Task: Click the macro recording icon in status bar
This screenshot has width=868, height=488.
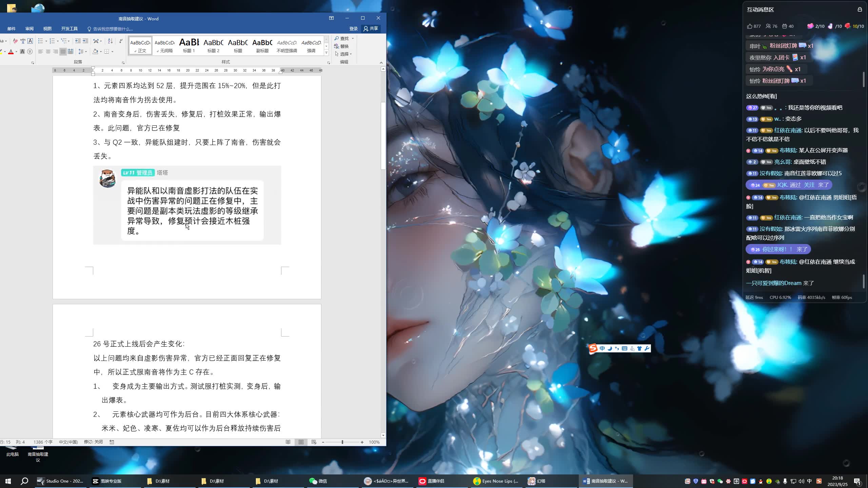Action: [x=112, y=442]
